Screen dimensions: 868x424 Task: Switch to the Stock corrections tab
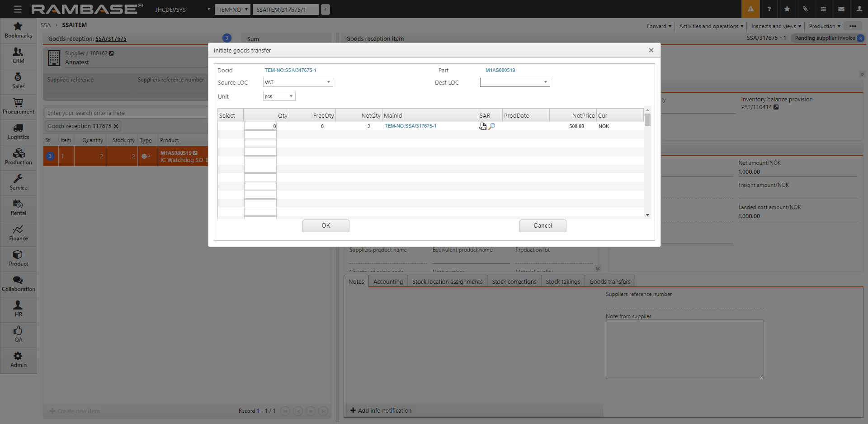tap(514, 281)
